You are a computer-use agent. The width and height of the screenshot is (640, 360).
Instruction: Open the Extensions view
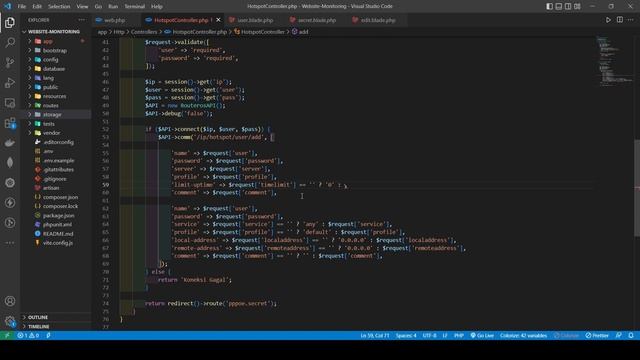10,123
